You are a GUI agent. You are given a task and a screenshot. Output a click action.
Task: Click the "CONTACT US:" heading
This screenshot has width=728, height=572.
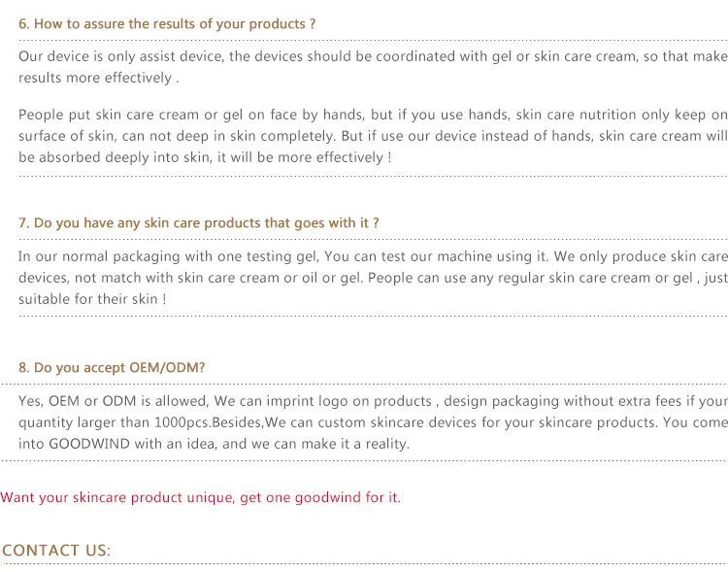coord(56,551)
